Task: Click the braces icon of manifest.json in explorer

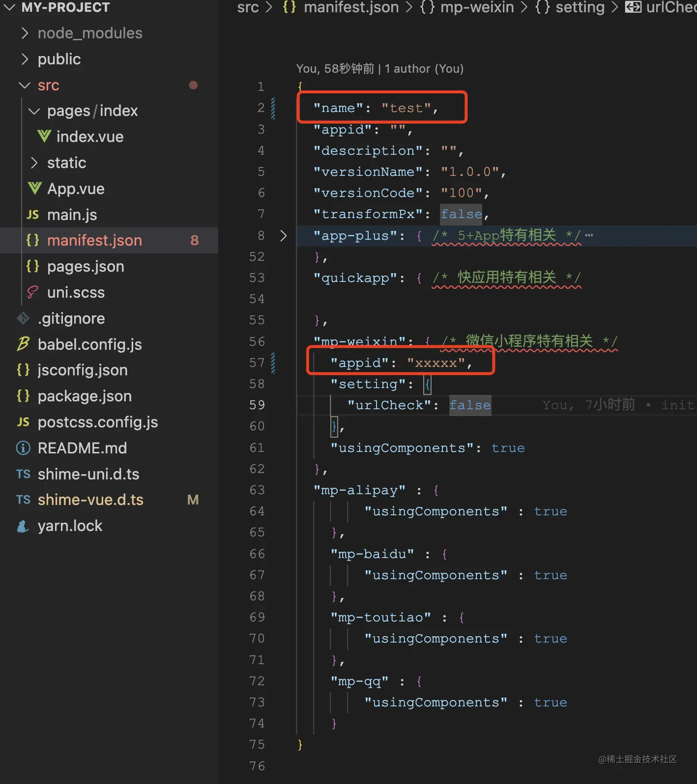Action: pyautogui.click(x=33, y=240)
